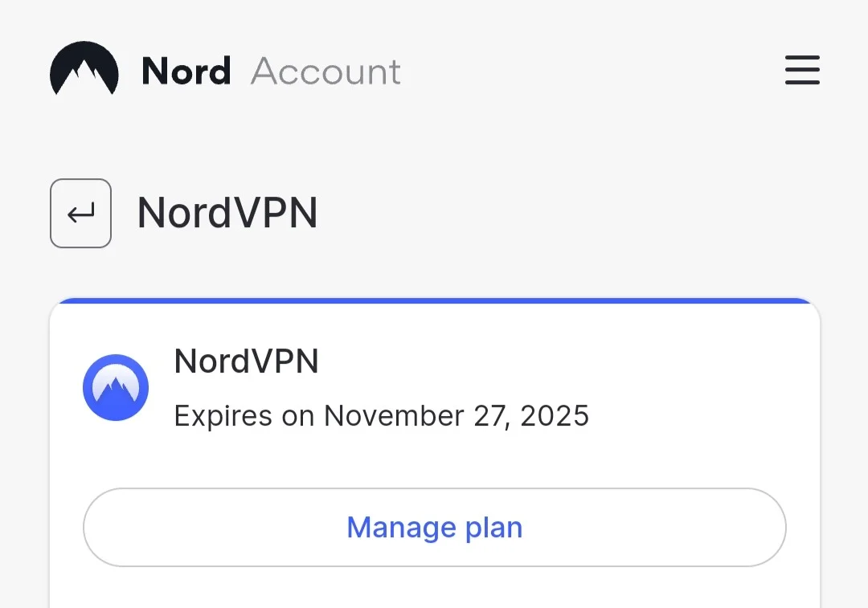Go back using the return arrow button
Viewport: 868px width, 608px height.
81,213
